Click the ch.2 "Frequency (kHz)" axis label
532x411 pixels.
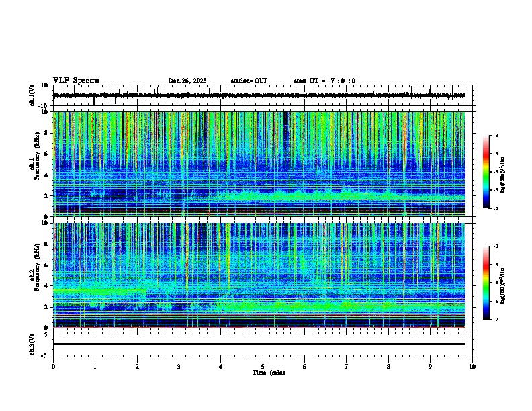coord(37,267)
